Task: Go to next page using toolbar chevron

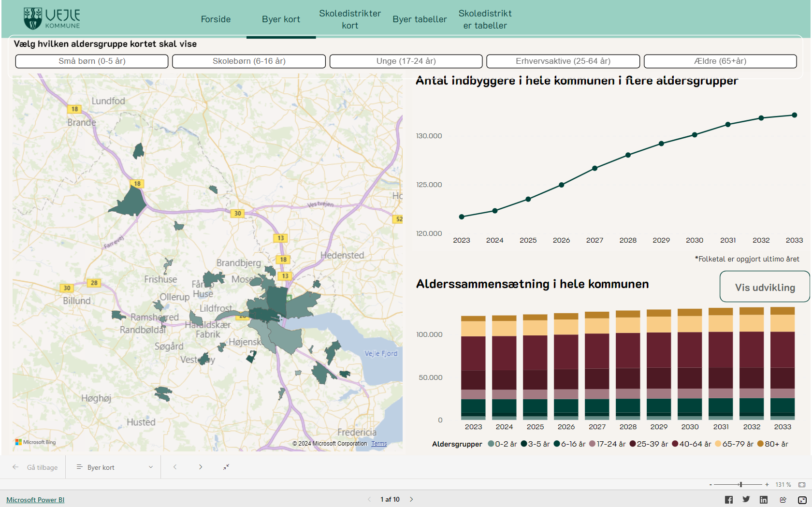Action: [x=201, y=467]
